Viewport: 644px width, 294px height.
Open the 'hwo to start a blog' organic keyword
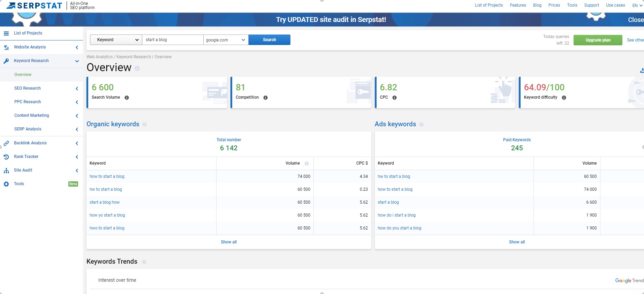pyautogui.click(x=107, y=228)
